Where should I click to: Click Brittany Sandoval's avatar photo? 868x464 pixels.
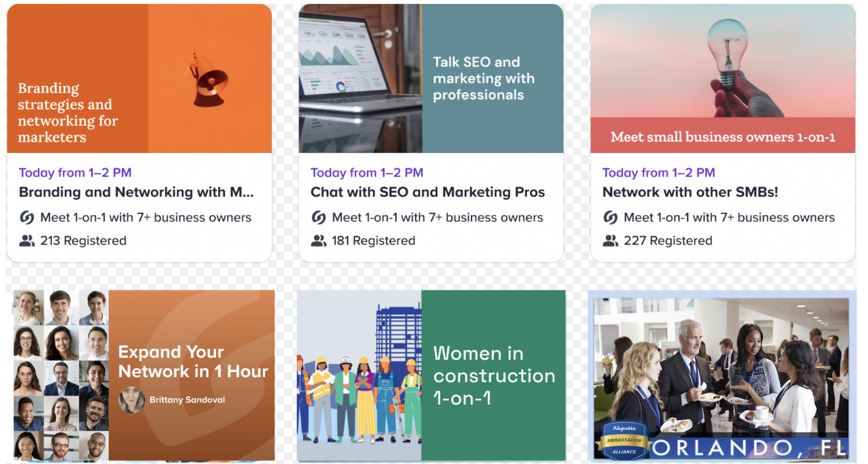pos(131,400)
